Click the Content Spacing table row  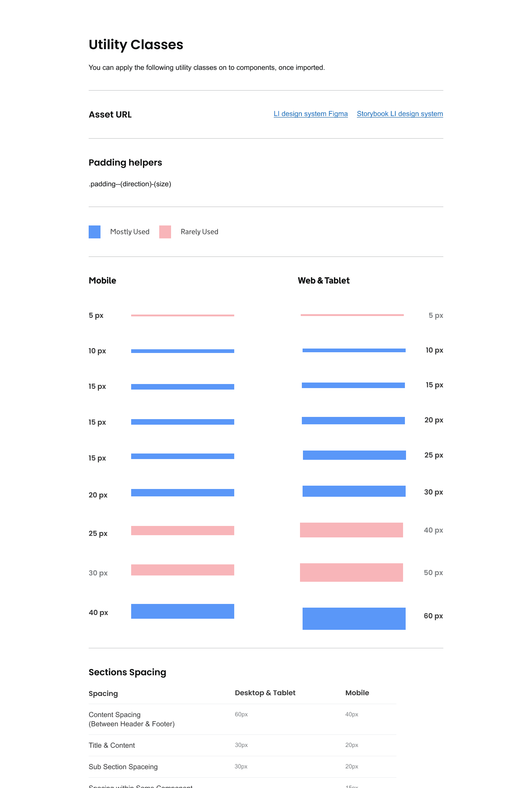pos(242,719)
